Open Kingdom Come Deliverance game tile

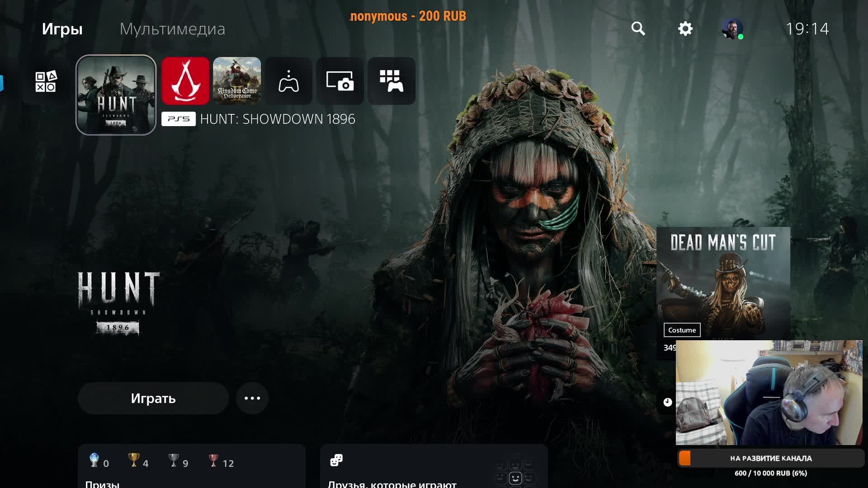[237, 81]
